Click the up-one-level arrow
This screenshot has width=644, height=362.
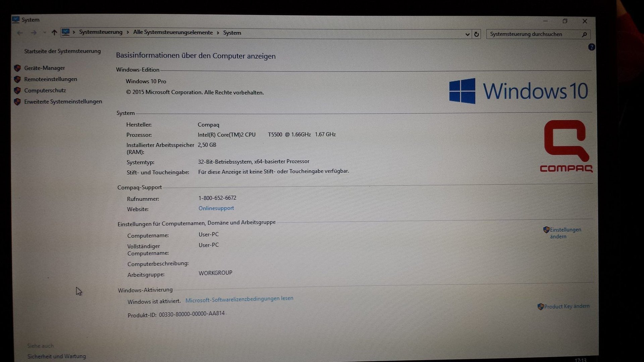(54, 33)
